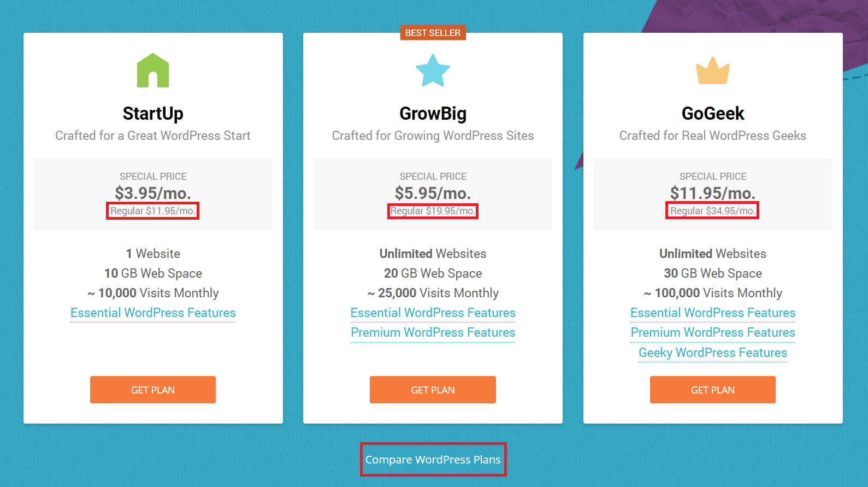Open Geeky WordPress Features link
This screenshot has height=487, width=868.
point(713,353)
